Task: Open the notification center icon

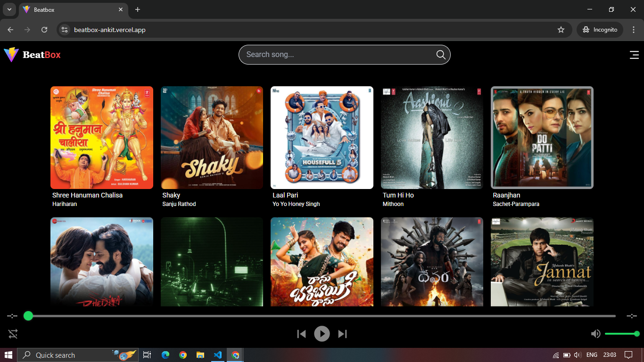Action: coord(628,355)
